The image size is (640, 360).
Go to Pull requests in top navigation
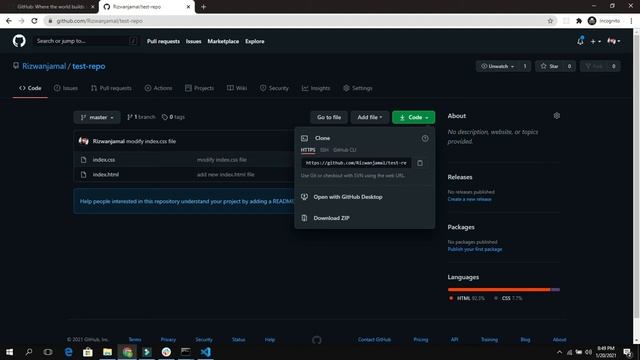[163, 41]
